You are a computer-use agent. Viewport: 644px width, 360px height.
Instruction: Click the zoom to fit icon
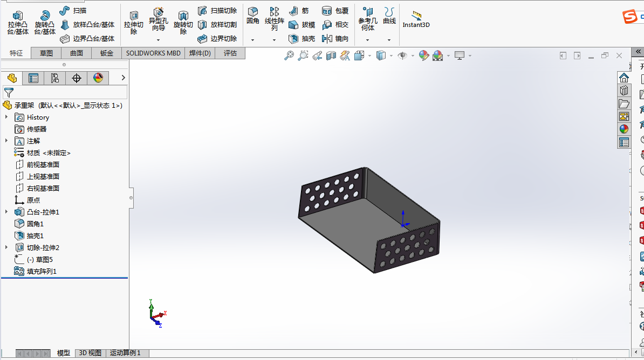289,56
